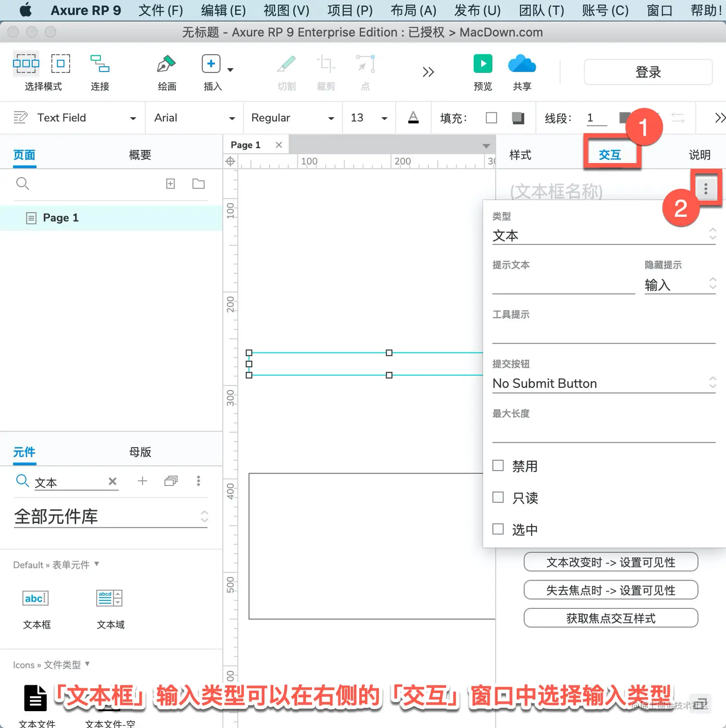The width and height of the screenshot is (726, 728).
Task: Close the Page 1 canvas tab
Action: [278, 145]
